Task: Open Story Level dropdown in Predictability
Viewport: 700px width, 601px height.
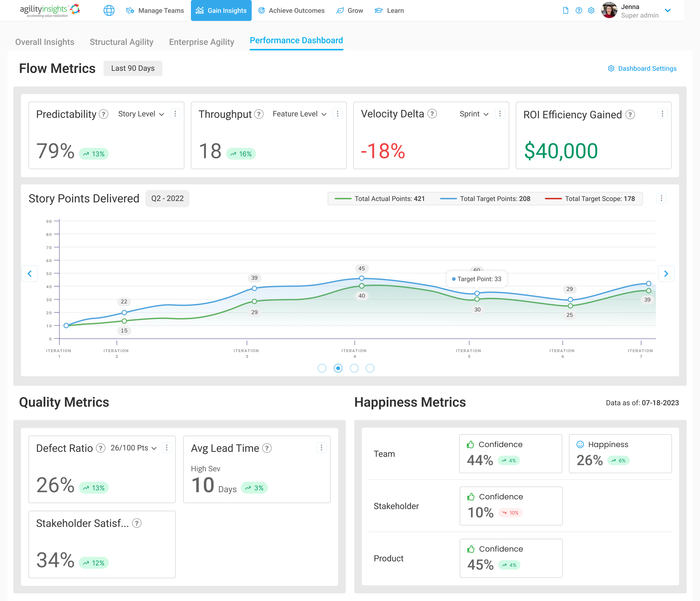Action: point(141,114)
